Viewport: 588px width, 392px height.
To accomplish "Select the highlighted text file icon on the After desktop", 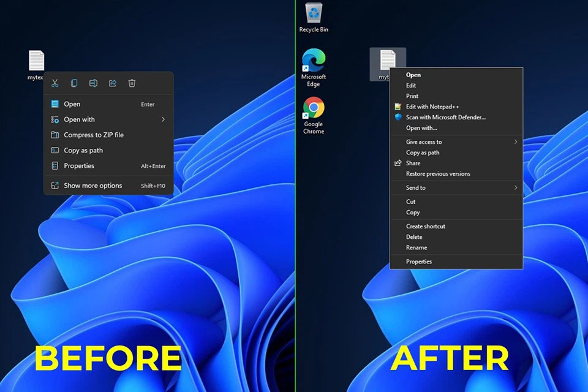I will 388,60.
